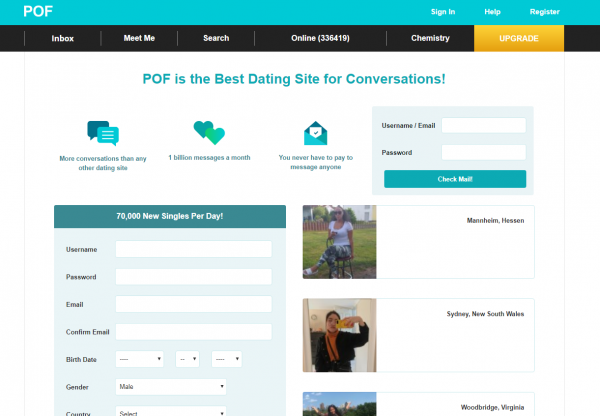Click the Check Mail! button

pyautogui.click(x=455, y=179)
